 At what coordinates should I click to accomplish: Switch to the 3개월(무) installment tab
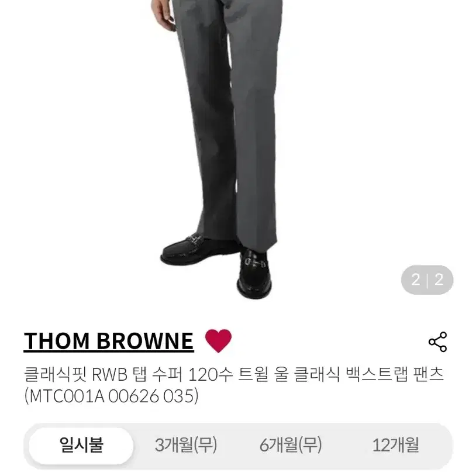(x=186, y=446)
